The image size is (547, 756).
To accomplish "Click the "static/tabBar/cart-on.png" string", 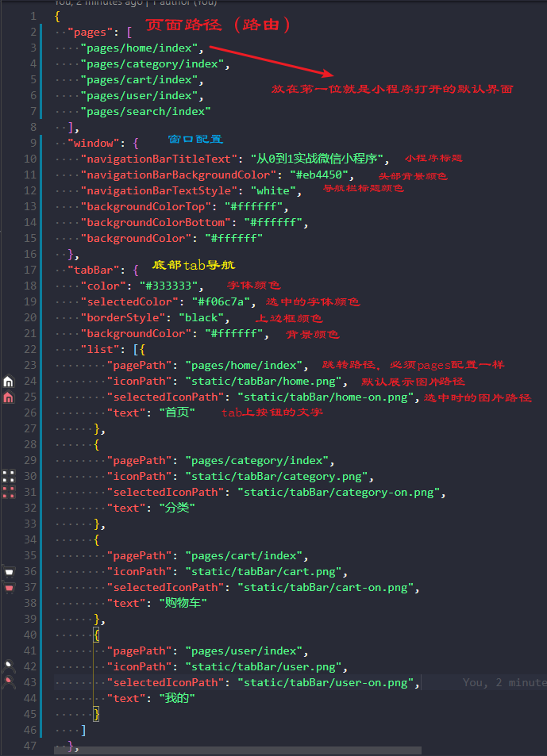I will [326, 587].
